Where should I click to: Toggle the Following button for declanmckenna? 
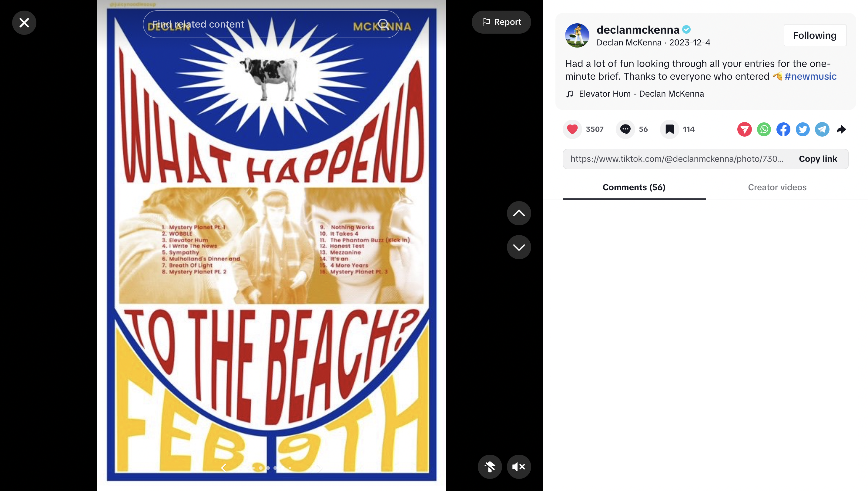point(815,35)
